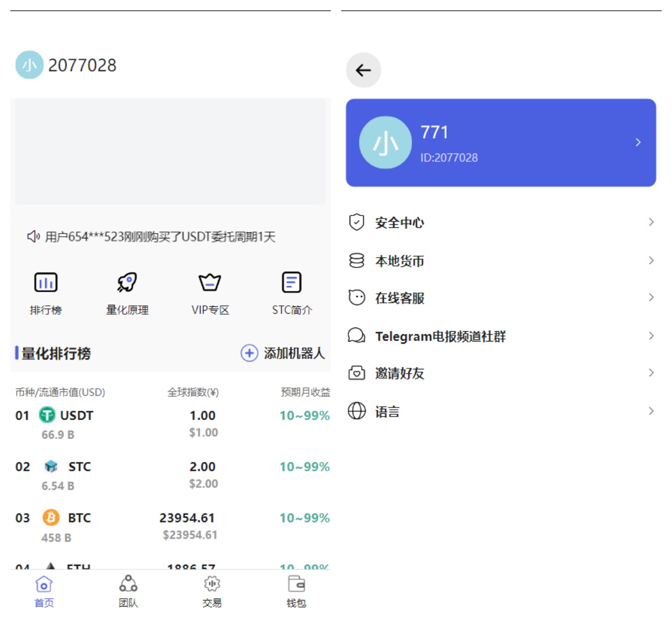Switch to the 交易 trade tab

tap(212, 592)
